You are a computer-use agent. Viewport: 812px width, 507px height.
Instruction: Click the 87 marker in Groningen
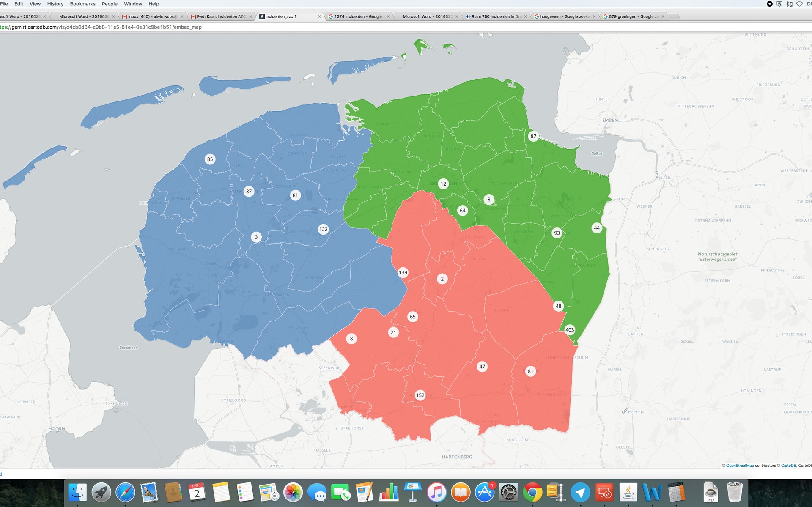pyautogui.click(x=533, y=136)
